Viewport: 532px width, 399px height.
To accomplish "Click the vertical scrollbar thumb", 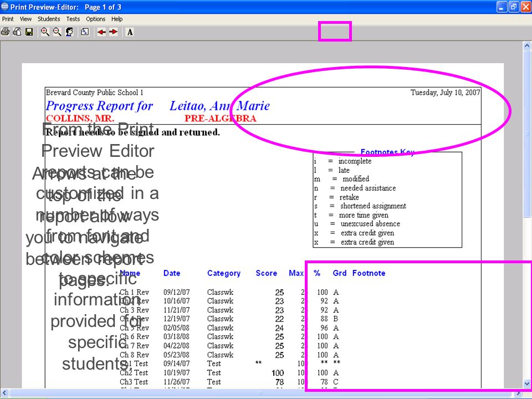I will [527, 134].
